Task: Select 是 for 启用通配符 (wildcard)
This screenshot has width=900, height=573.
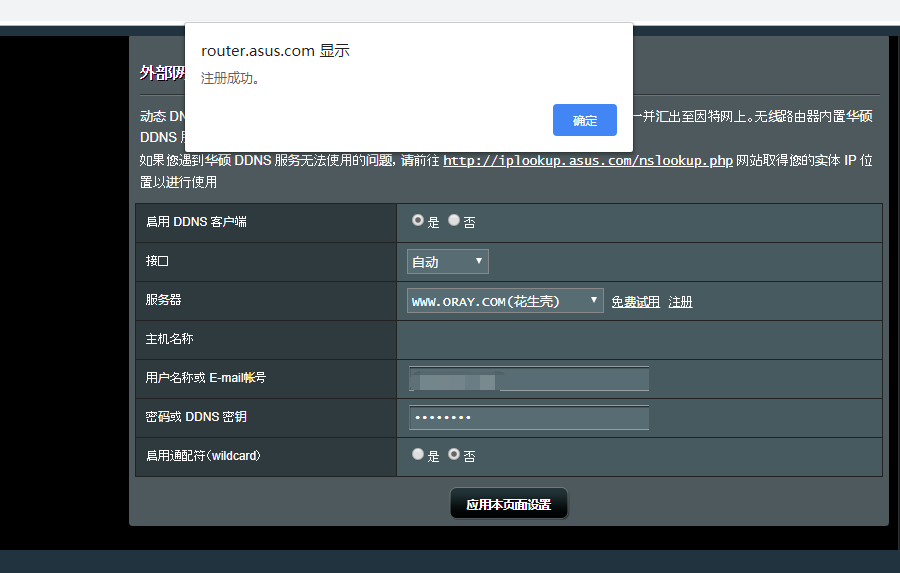Action: [418, 455]
